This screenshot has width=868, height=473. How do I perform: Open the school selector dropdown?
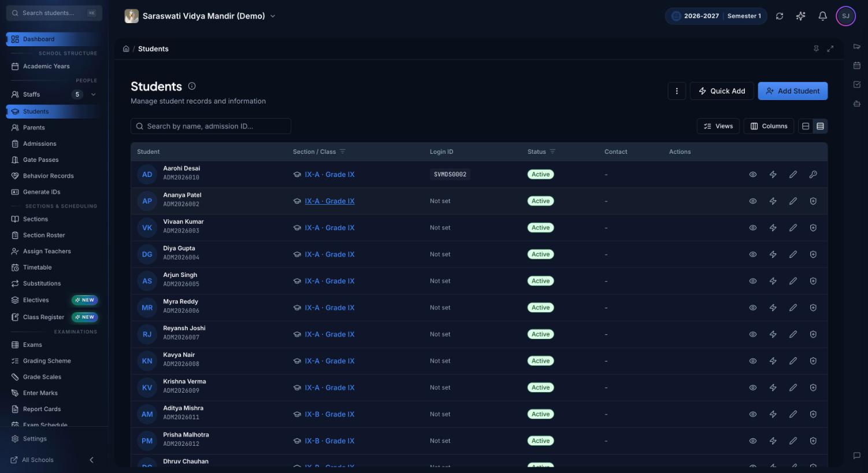pyautogui.click(x=200, y=16)
